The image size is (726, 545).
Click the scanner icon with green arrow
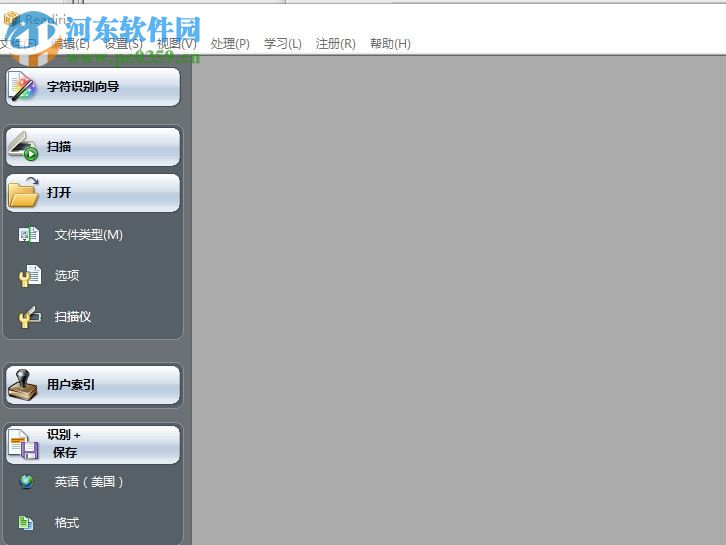pos(23,147)
